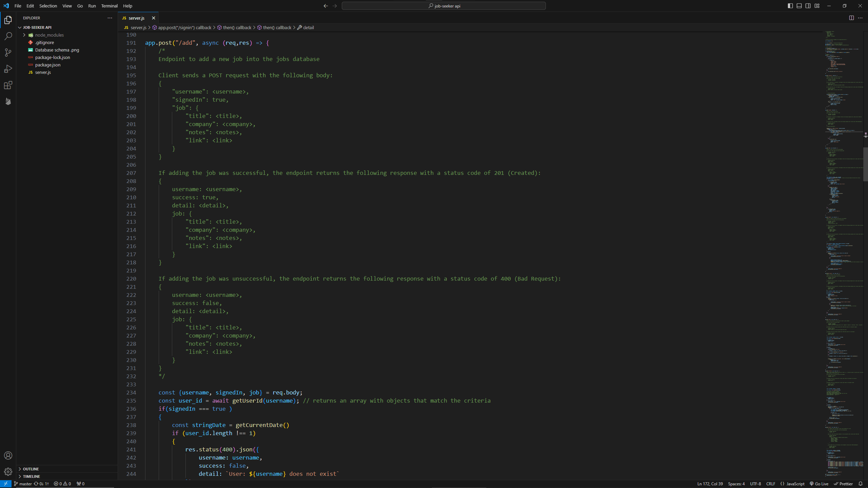Toggle primary side bar visibility
Screen dimensions: 868x488
click(x=790, y=6)
